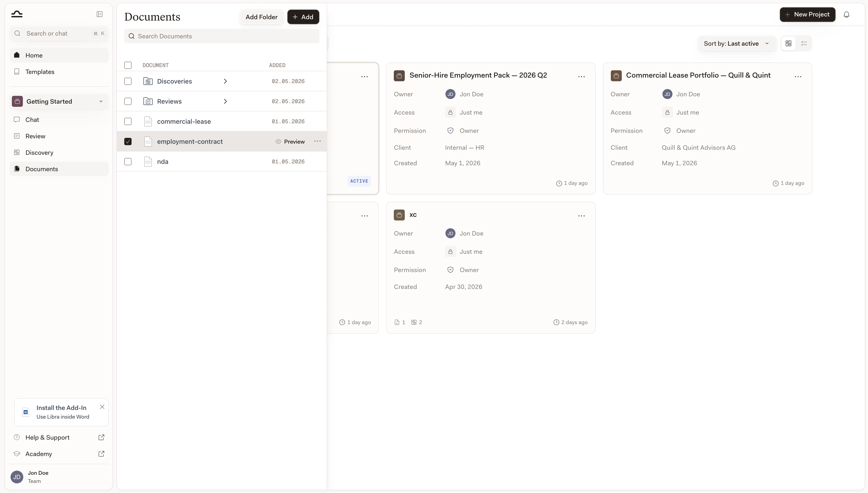Check the nda document checkbox

tap(128, 162)
